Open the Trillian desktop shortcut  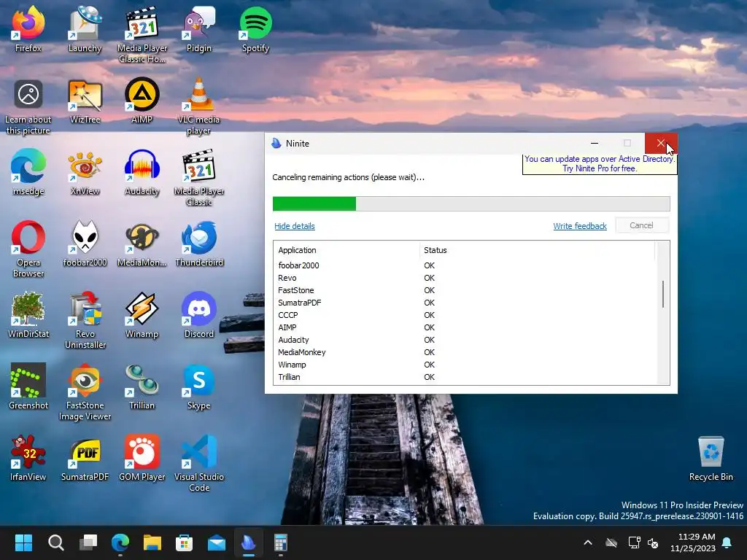pos(142,386)
